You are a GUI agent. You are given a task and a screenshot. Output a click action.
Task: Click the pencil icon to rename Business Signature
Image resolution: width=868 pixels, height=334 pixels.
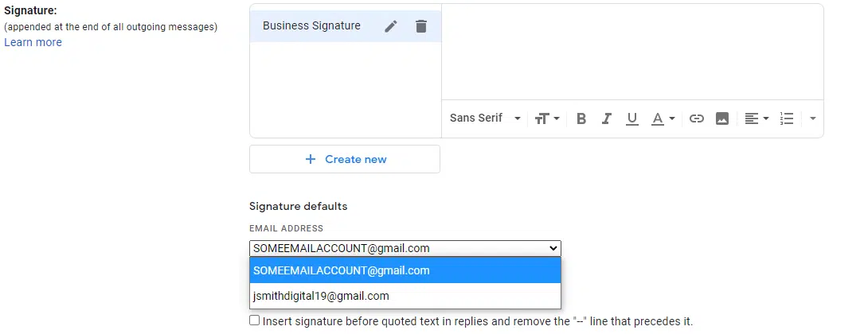[x=390, y=26]
